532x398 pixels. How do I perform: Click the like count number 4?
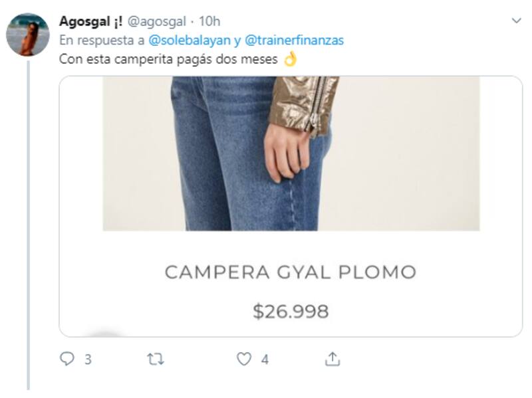[265, 359]
